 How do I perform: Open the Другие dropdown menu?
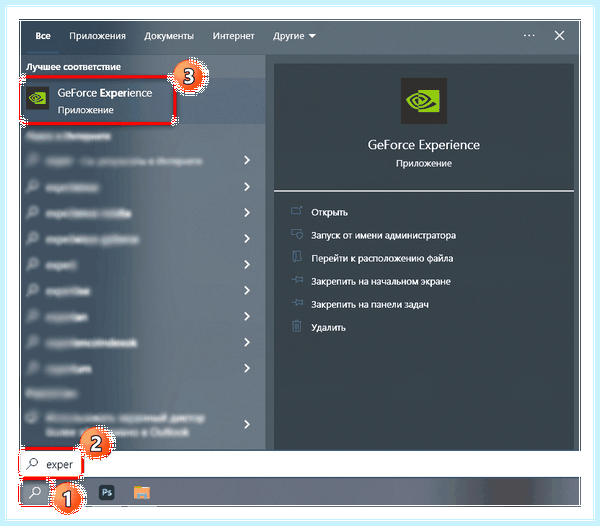point(294,36)
